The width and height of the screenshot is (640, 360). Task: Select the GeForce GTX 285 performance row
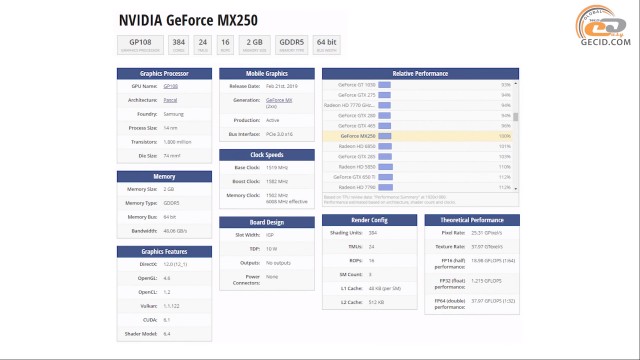tap(417, 157)
